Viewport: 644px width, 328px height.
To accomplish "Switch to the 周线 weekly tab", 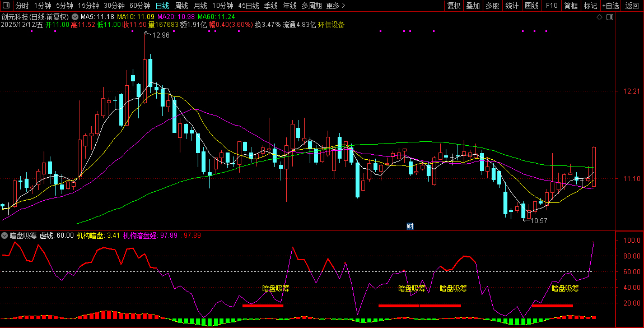I will coord(181,6).
